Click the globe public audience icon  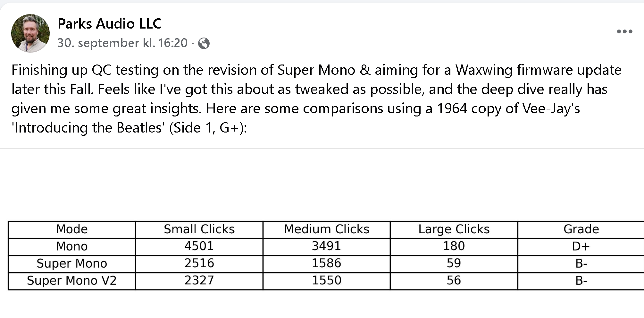(204, 43)
